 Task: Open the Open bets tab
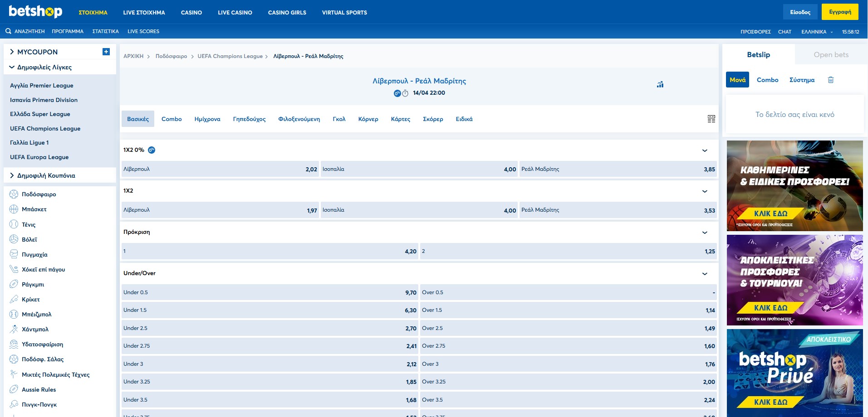click(831, 55)
